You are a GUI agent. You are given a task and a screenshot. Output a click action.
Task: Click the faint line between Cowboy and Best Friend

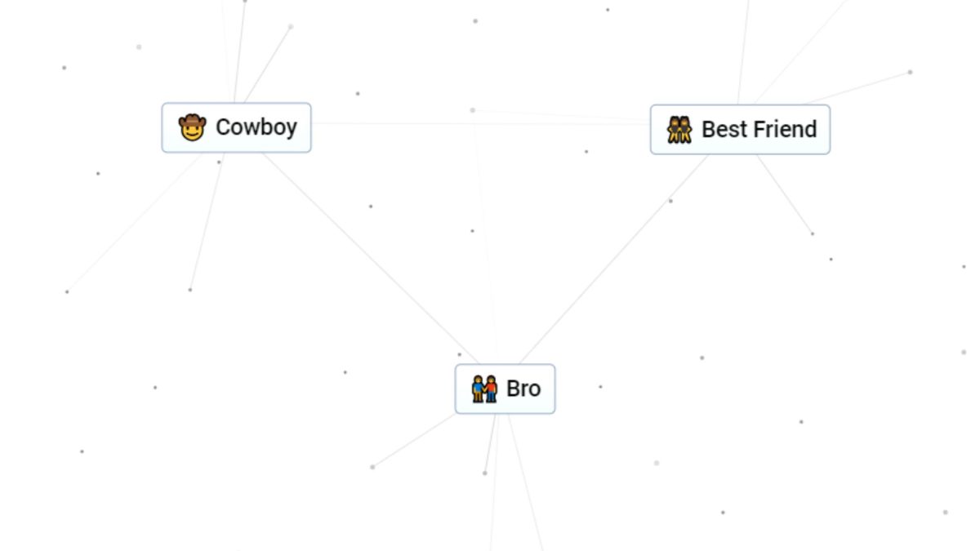point(392,123)
